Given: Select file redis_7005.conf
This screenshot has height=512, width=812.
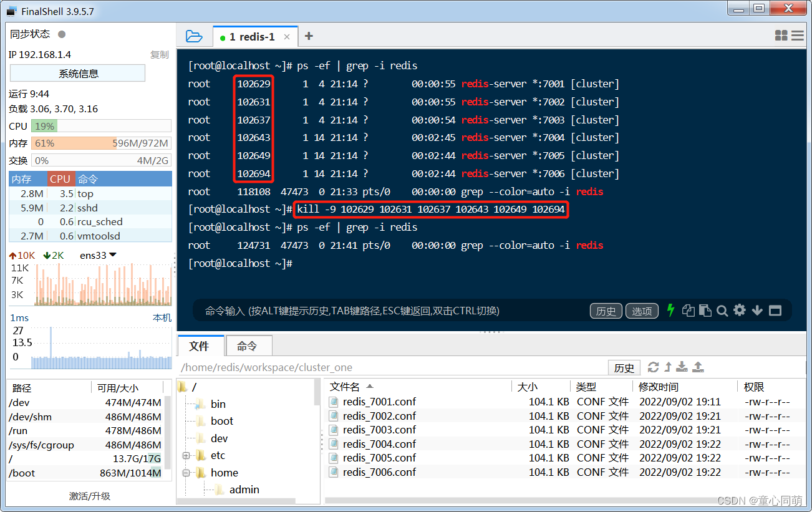Looking at the screenshot, I should click(379, 458).
